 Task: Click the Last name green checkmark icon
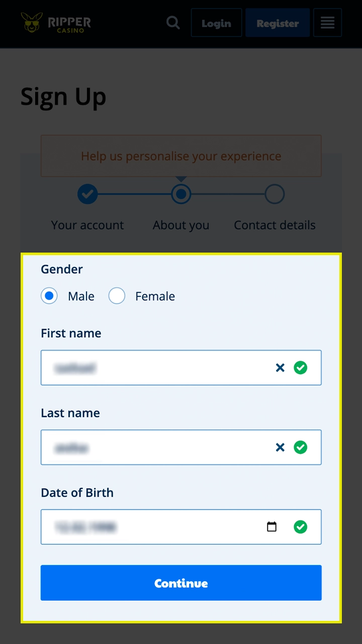(x=301, y=447)
